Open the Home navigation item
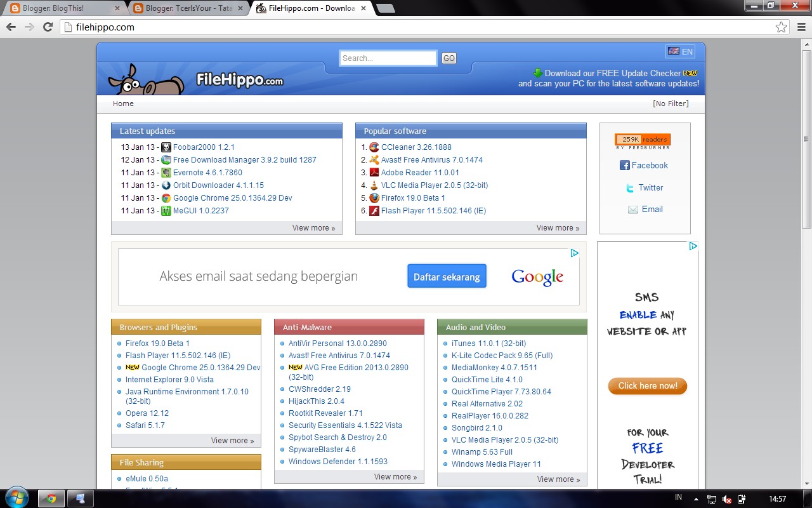The image size is (812, 508). [123, 104]
